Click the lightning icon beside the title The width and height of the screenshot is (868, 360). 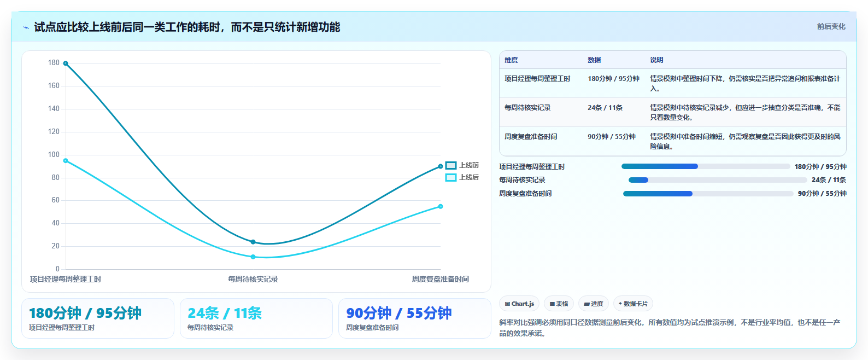[x=26, y=27]
